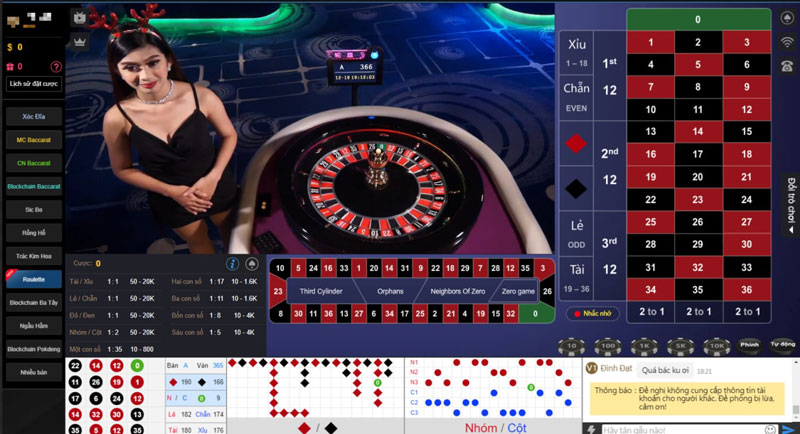
Task: Bet on Chẵn EVEN
Action: coord(577,98)
